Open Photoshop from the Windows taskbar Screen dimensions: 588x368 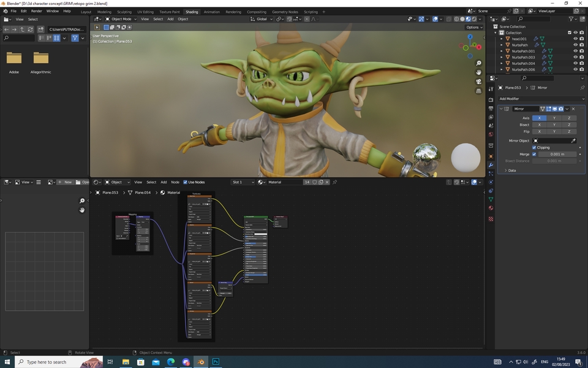[x=216, y=362]
